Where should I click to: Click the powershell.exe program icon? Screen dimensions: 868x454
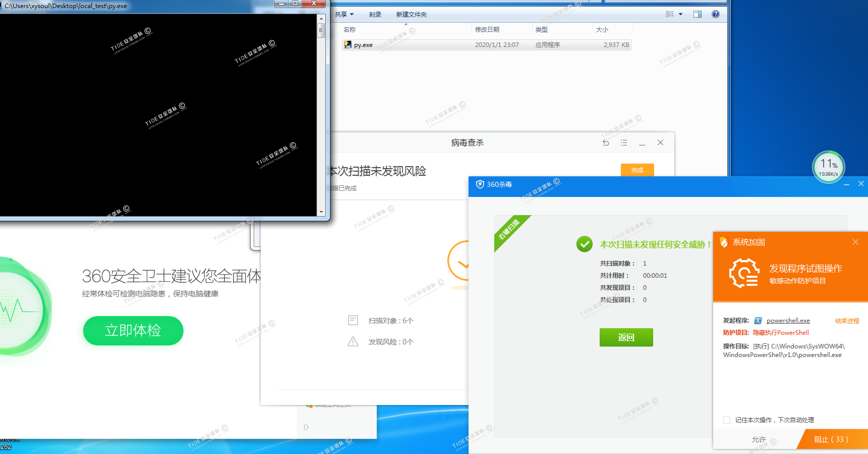(758, 320)
